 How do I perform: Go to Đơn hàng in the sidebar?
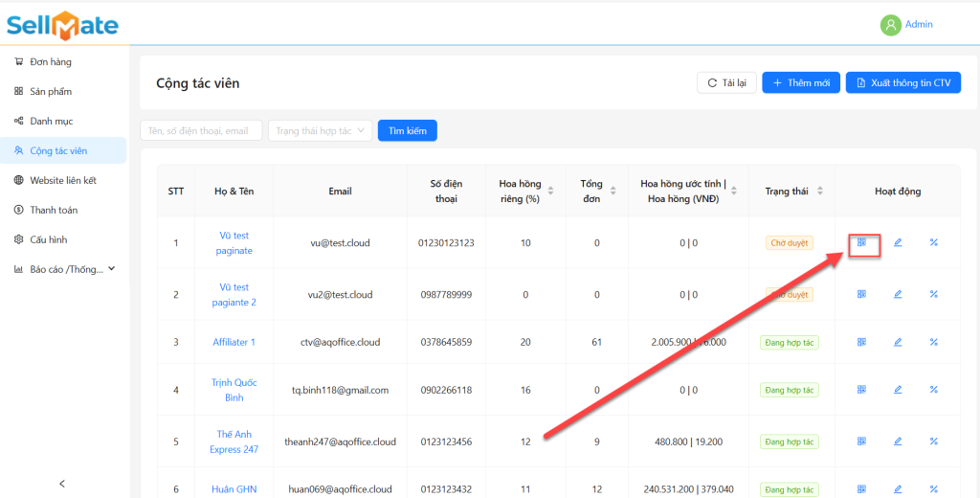tap(51, 62)
